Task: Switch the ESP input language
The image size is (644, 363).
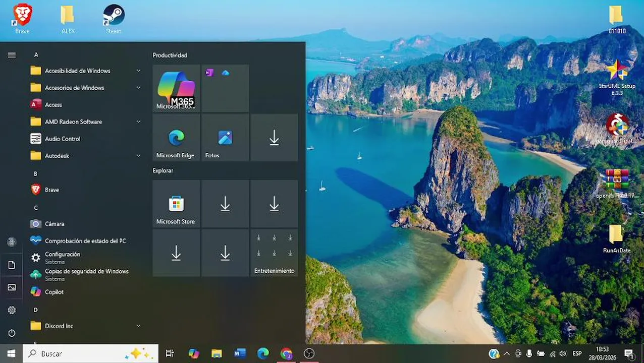Action: [x=577, y=354]
